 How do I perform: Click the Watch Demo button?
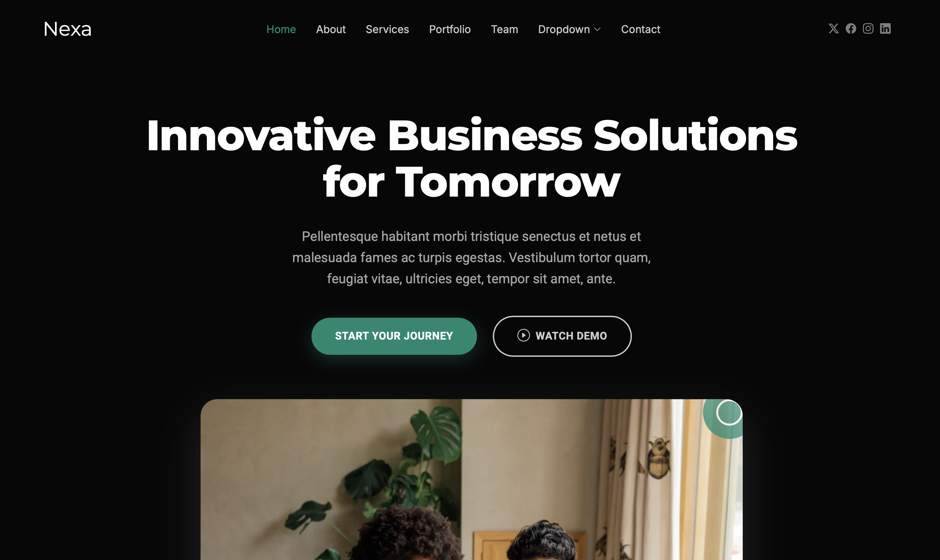pos(562,336)
